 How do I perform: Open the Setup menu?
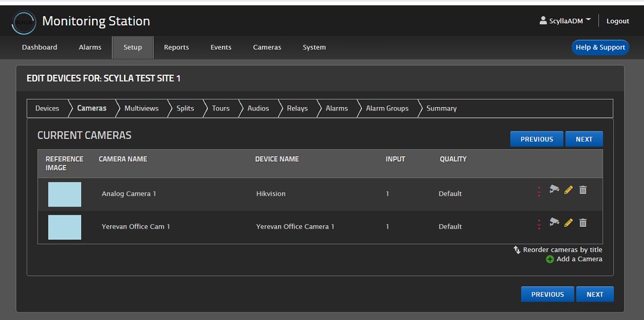(133, 47)
